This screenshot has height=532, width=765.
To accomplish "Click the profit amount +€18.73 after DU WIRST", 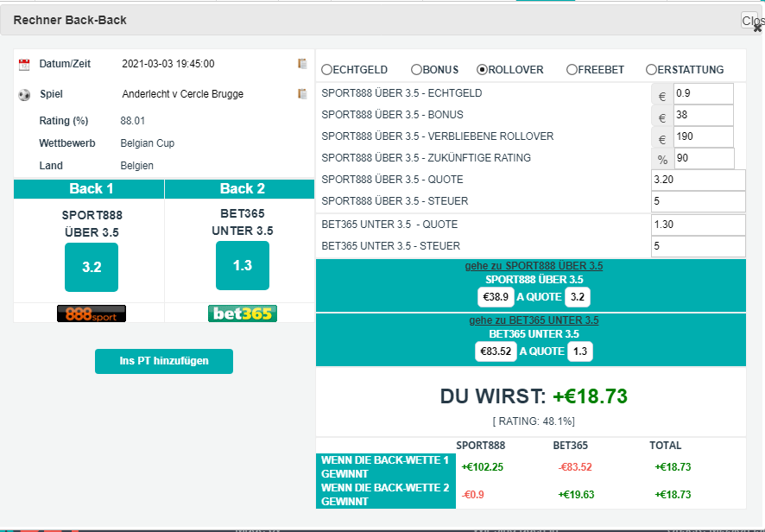I will point(590,396).
